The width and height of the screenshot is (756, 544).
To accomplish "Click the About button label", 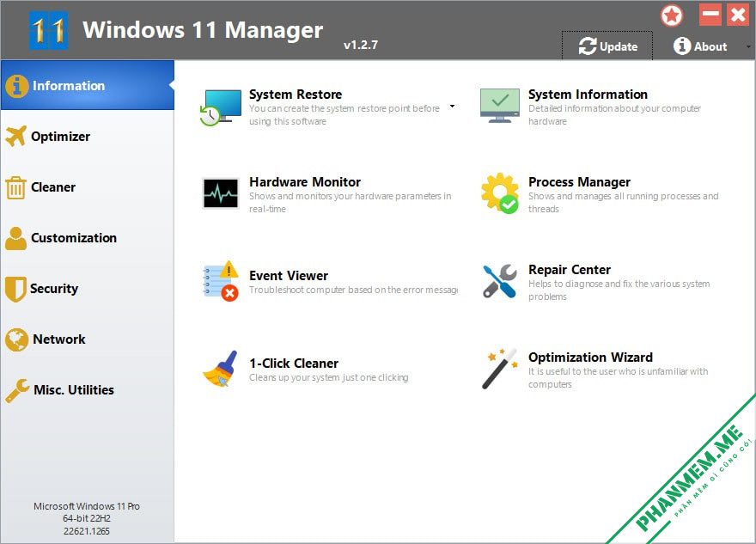I will click(710, 46).
